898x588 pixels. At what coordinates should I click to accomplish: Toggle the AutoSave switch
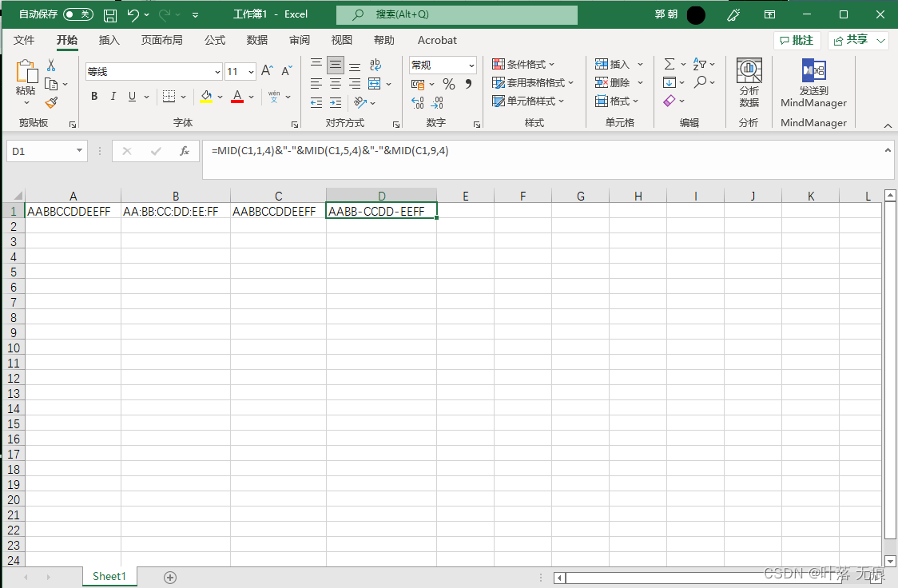coord(77,14)
